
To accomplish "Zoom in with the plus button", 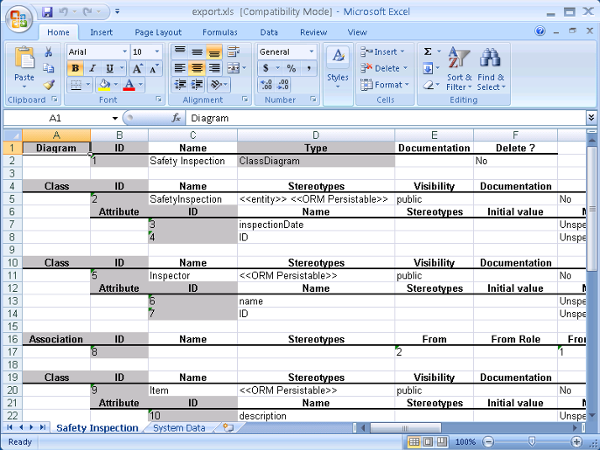I will (x=577, y=442).
